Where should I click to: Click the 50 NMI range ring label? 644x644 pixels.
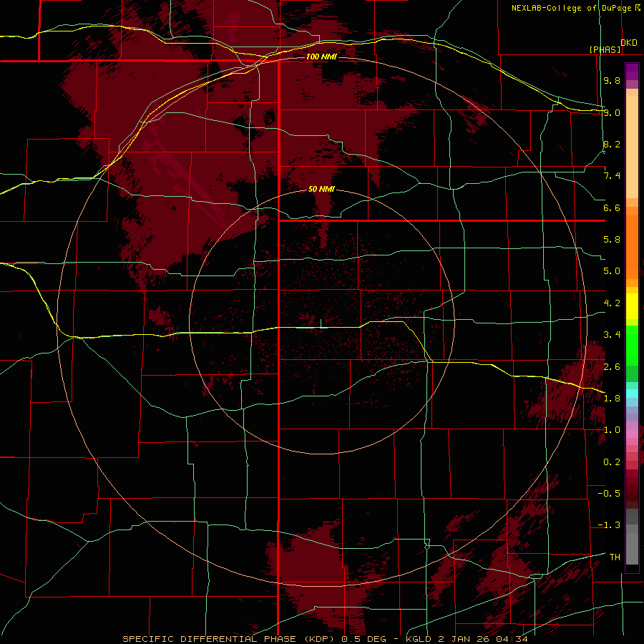click(321, 190)
